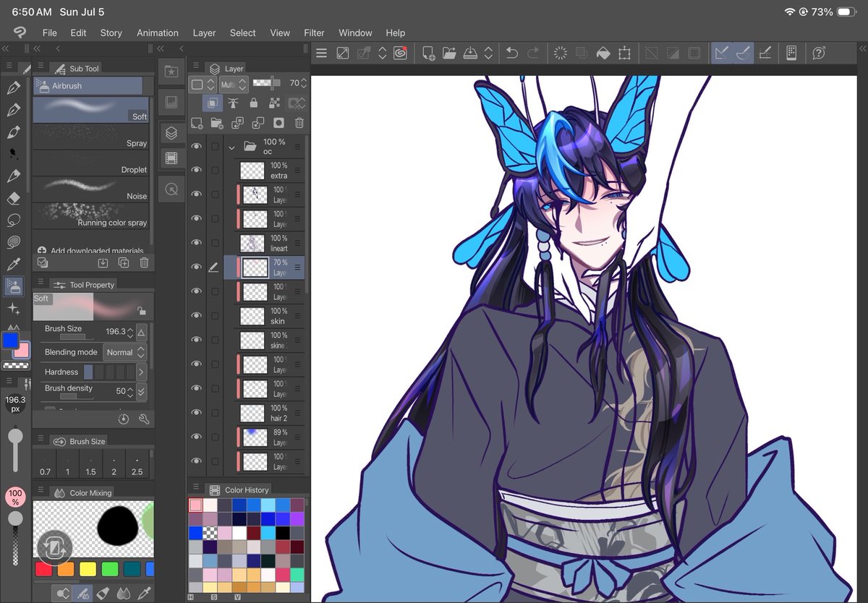
Task: Open the File menu
Action: (49, 33)
